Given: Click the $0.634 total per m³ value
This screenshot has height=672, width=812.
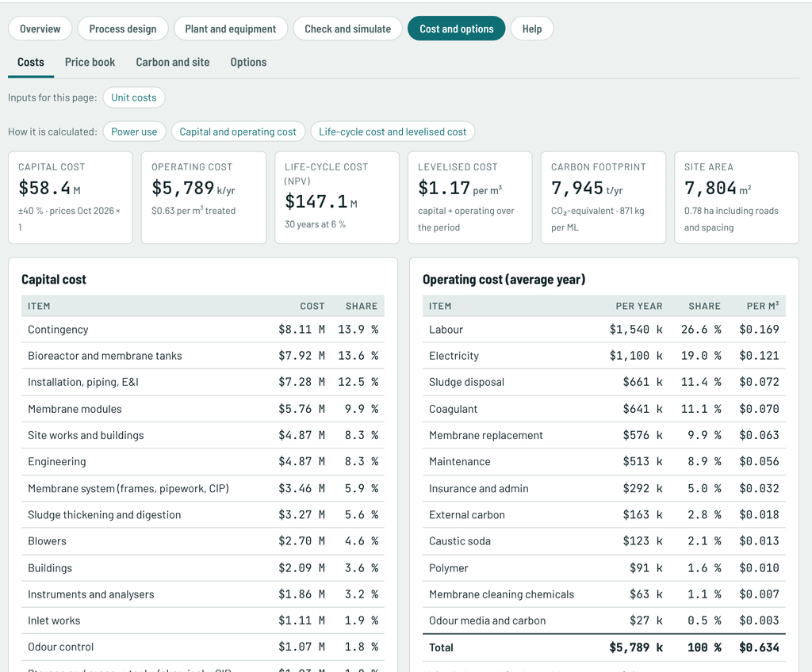Looking at the screenshot, I should click(759, 647).
